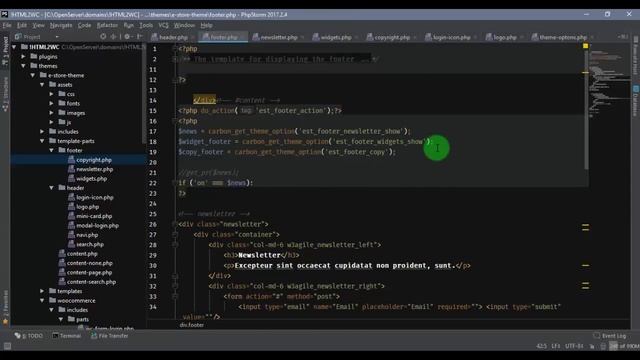This screenshot has height=360, width=640.
Task: Toggle the Structure tool window stripe button
Action: [x=5, y=94]
